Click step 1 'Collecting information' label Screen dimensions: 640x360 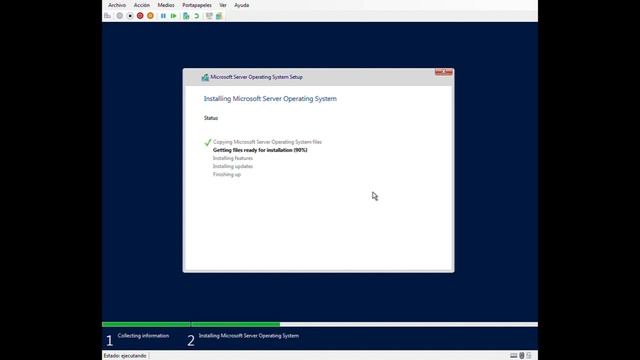click(x=143, y=336)
